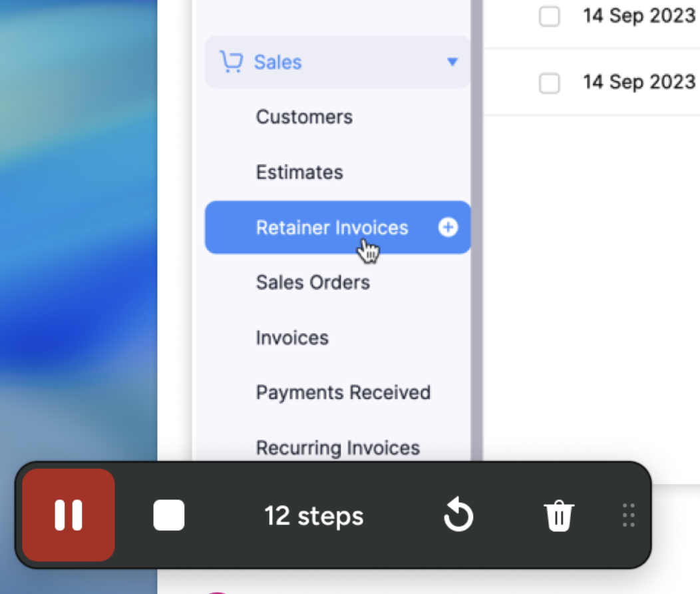Click the plus icon beside Retainer Invoices
700x594 pixels.
point(448,228)
